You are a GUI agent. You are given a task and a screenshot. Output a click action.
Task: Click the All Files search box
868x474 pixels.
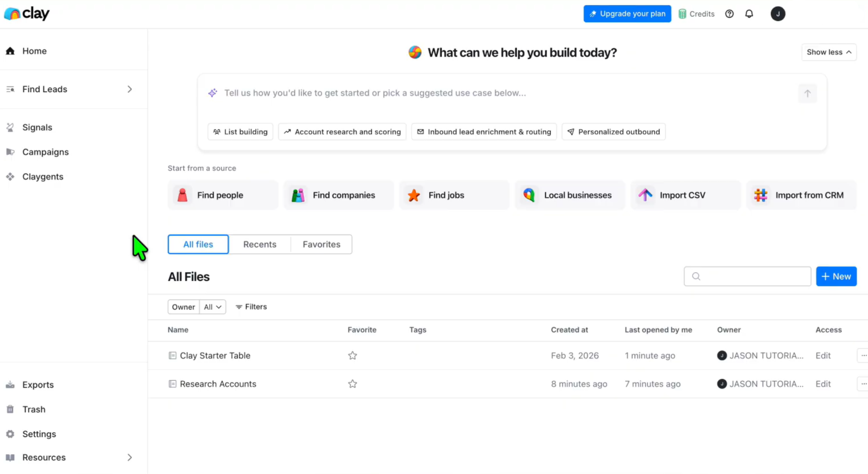click(747, 276)
